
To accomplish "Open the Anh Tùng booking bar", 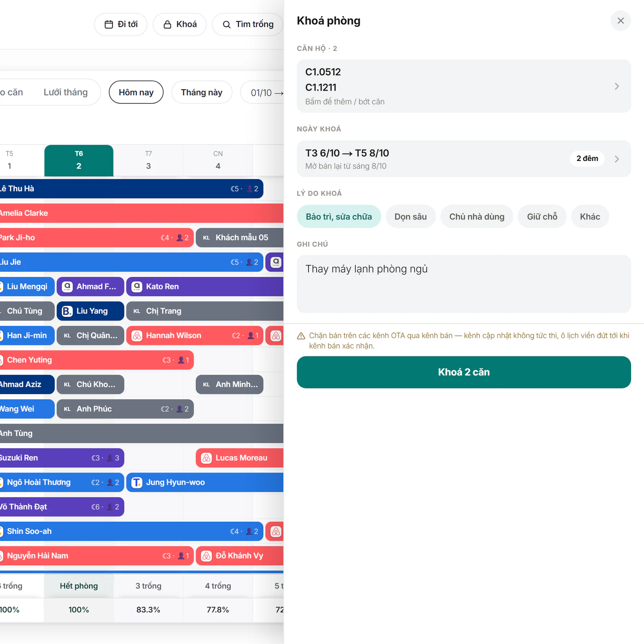I will click(x=141, y=433).
